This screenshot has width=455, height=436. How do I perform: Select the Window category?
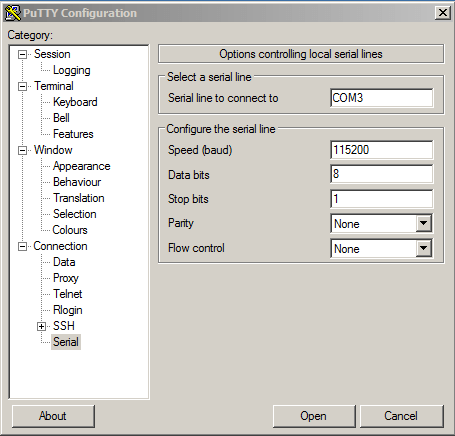53,150
